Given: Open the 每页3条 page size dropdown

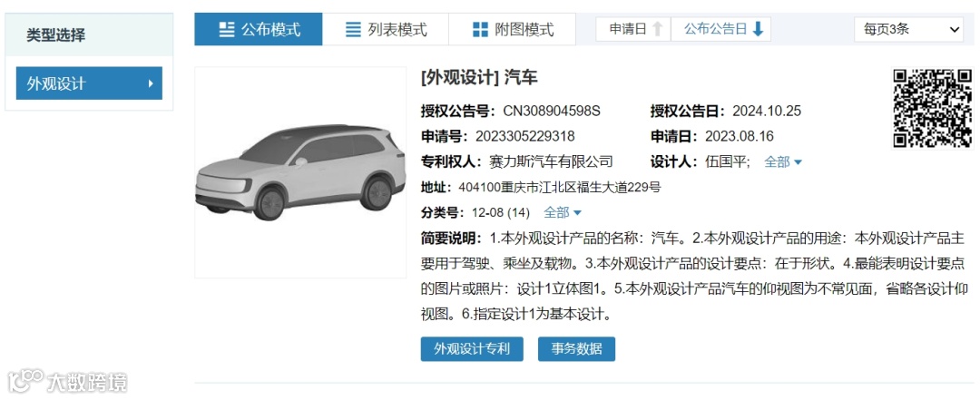Looking at the screenshot, I should [908, 29].
